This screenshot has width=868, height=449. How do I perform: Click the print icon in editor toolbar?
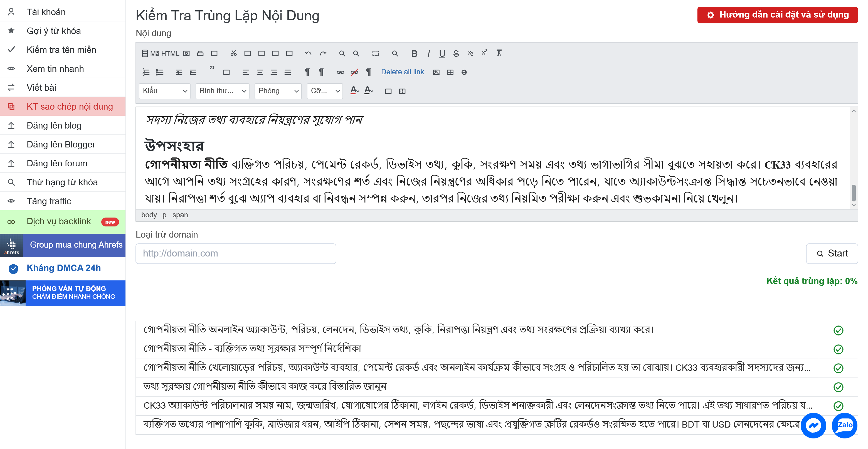200,53
